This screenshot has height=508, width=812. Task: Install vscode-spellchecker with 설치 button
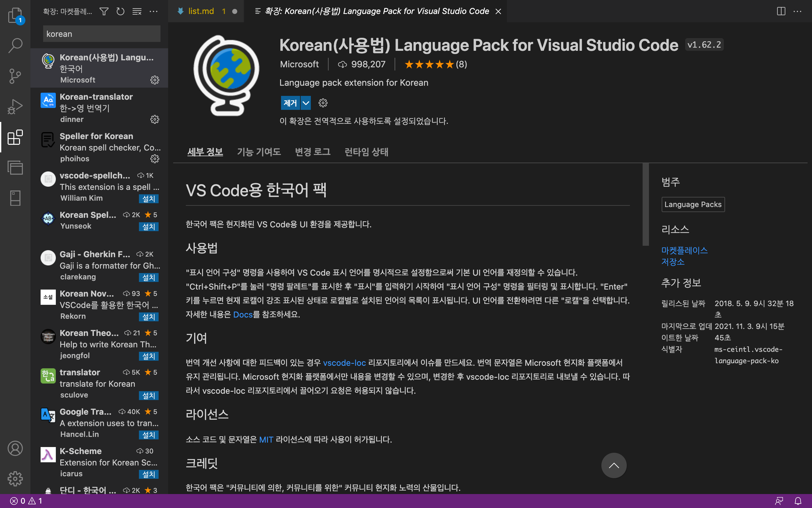(x=149, y=198)
